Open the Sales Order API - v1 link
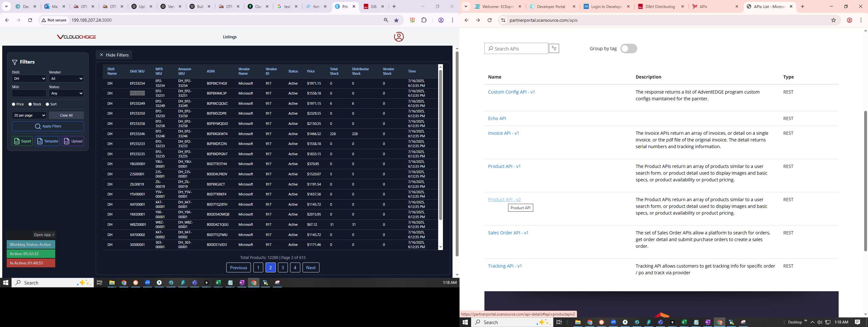The height and width of the screenshot is (327, 868). pos(508,233)
